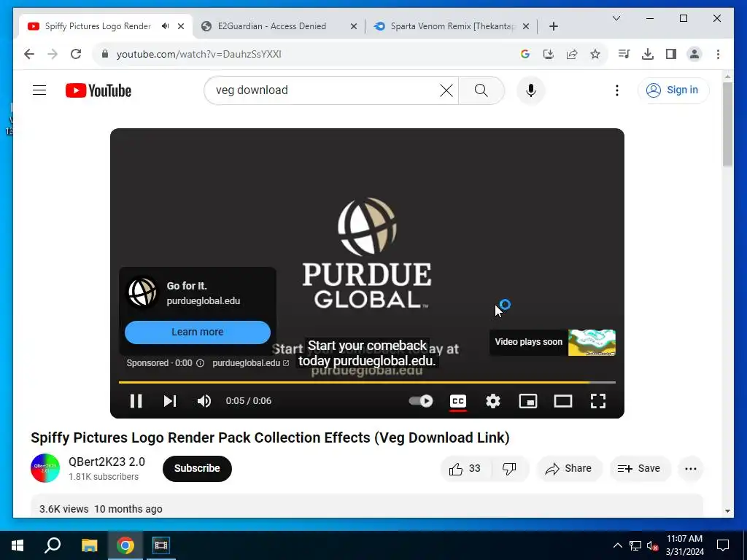
Task: Dislike this video
Action: (x=509, y=469)
